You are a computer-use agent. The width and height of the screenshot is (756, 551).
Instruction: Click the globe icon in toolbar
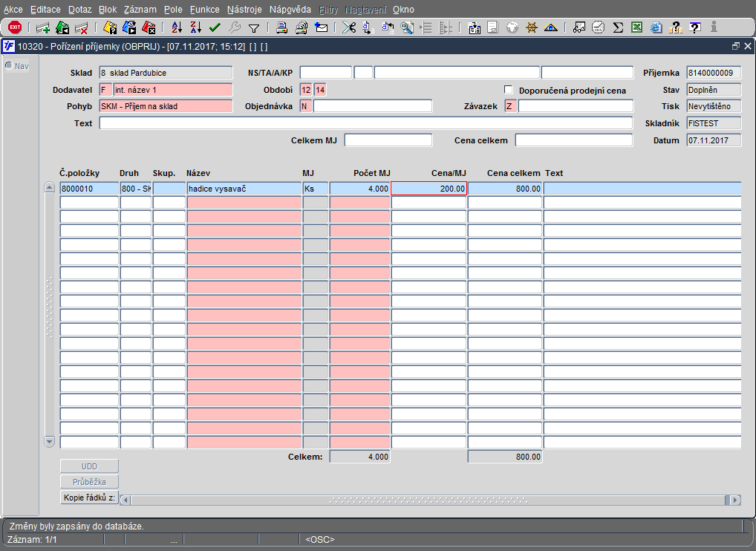512,28
